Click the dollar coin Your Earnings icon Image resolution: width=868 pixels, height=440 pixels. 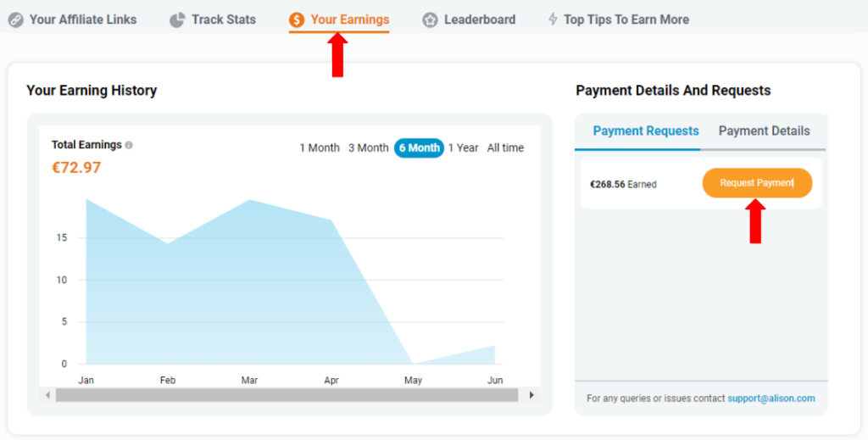pyautogui.click(x=297, y=19)
